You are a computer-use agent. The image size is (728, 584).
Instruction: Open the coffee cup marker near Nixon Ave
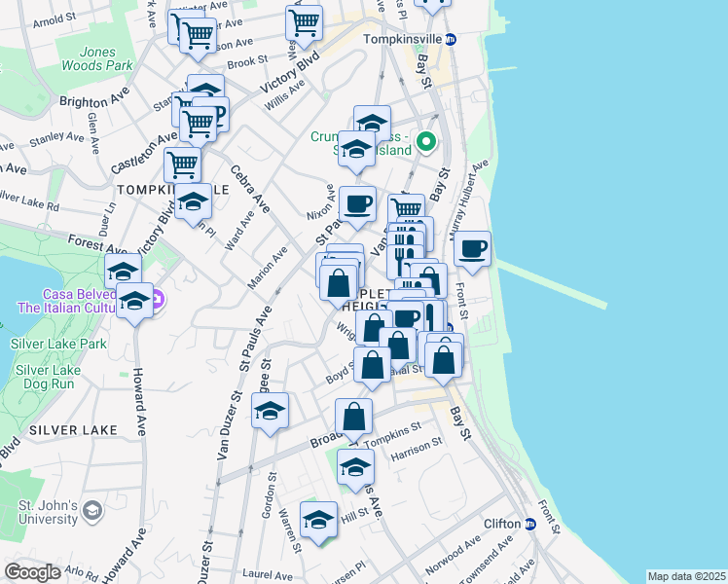click(x=357, y=203)
